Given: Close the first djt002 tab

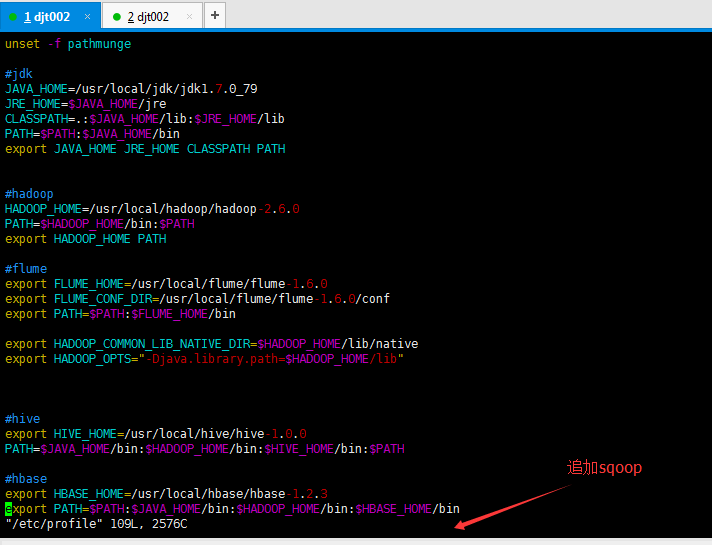Looking at the screenshot, I should 87,17.
